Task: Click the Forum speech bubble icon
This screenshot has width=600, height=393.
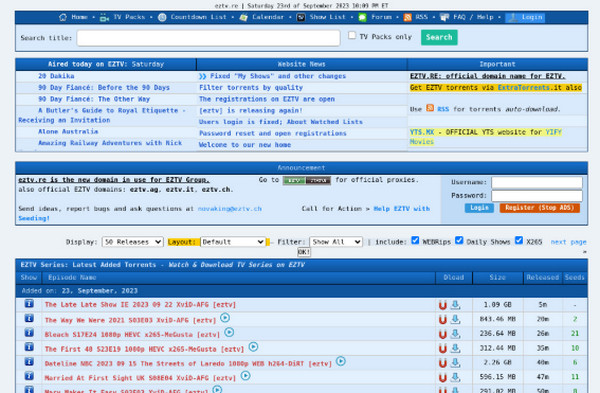Action: [362, 17]
